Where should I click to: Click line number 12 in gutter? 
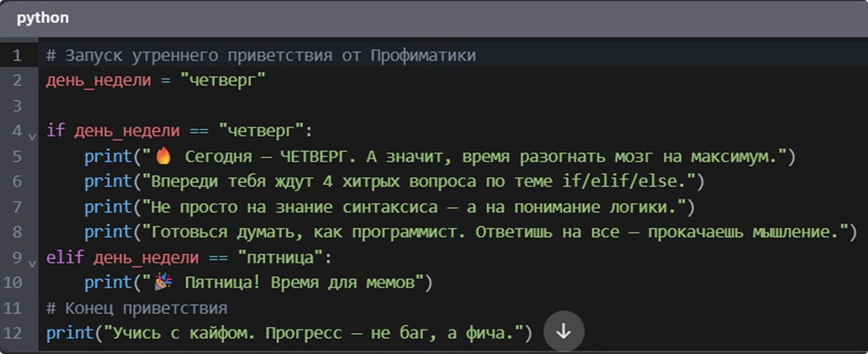tap(17, 334)
